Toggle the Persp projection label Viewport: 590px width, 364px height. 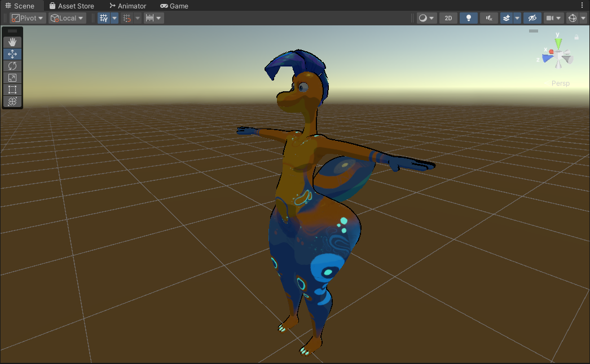coord(560,83)
